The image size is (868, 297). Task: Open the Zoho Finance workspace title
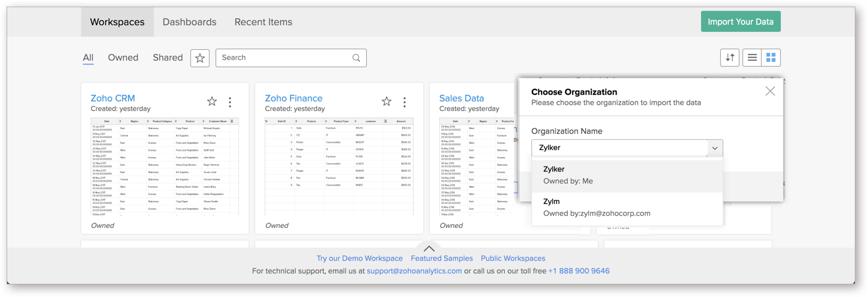click(294, 98)
